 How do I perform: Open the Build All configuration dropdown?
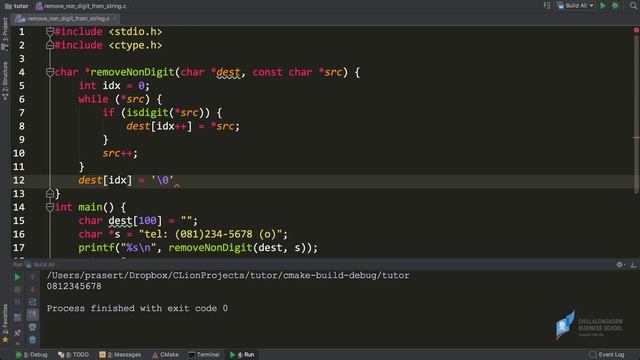pos(576,6)
